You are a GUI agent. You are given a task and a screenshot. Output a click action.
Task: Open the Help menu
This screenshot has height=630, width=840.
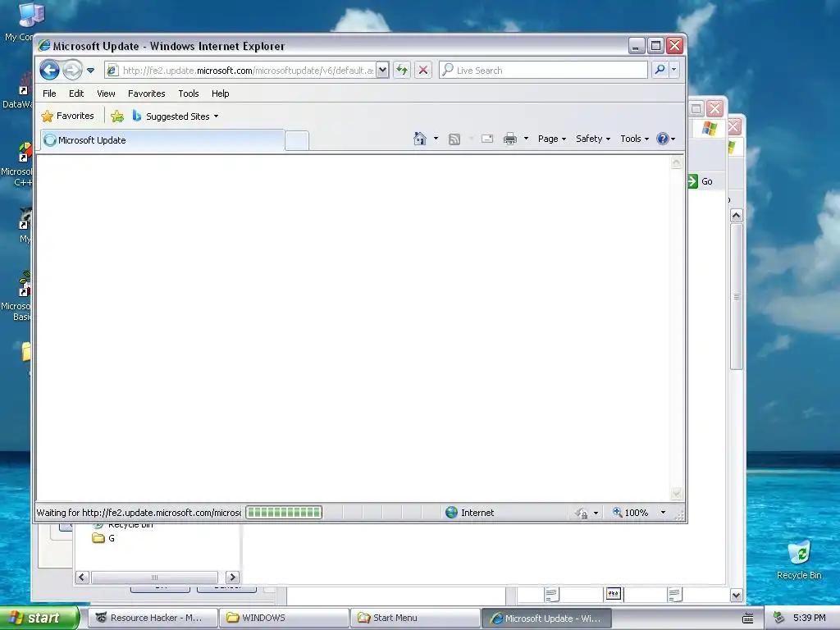(220, 94)
